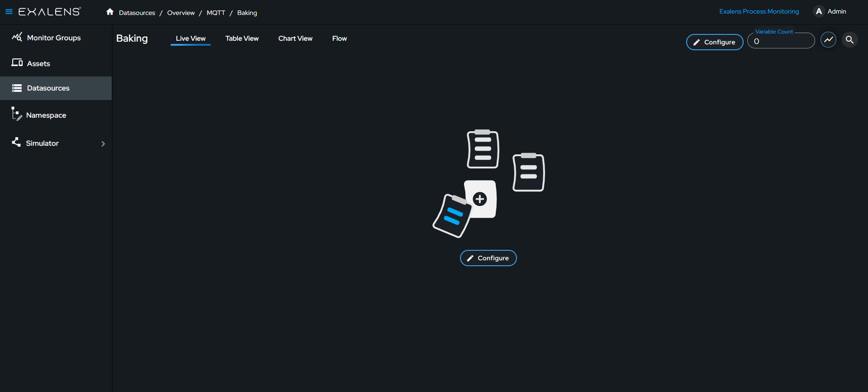The height and width of the screenshot is (392, 868).
Task: Open Exalens Process Monitoring link
Action: 759,11
